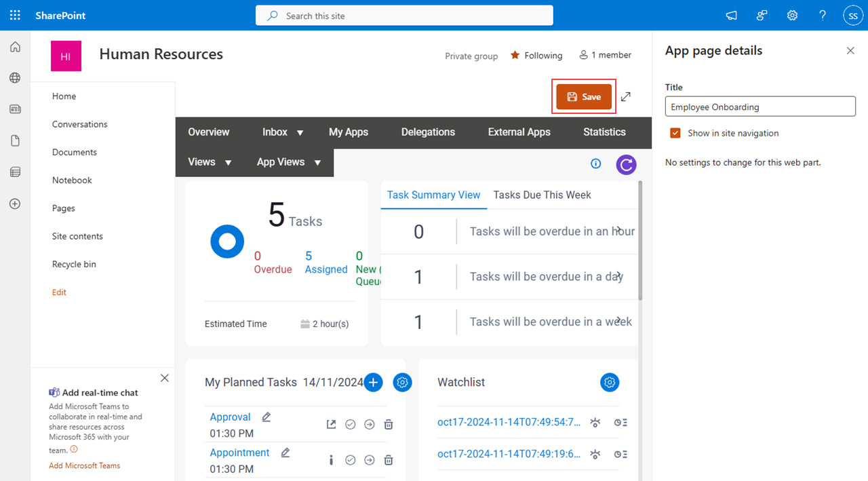Screen dimensions: 868x481
Task: Open the My lists icon in left rail
Action: pos(15,172)
